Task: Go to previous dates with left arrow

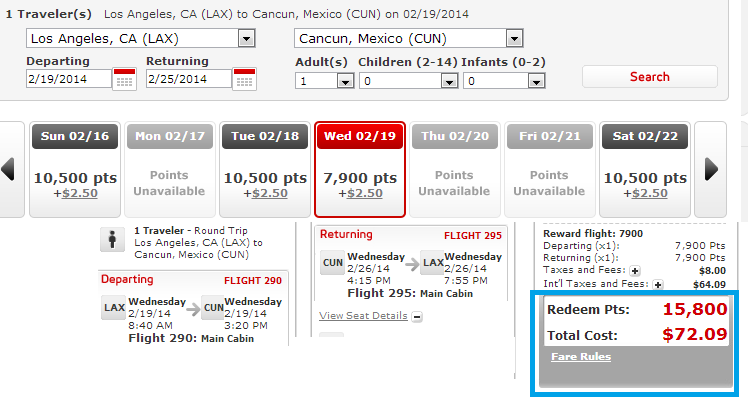Action: tap(8, 170)
